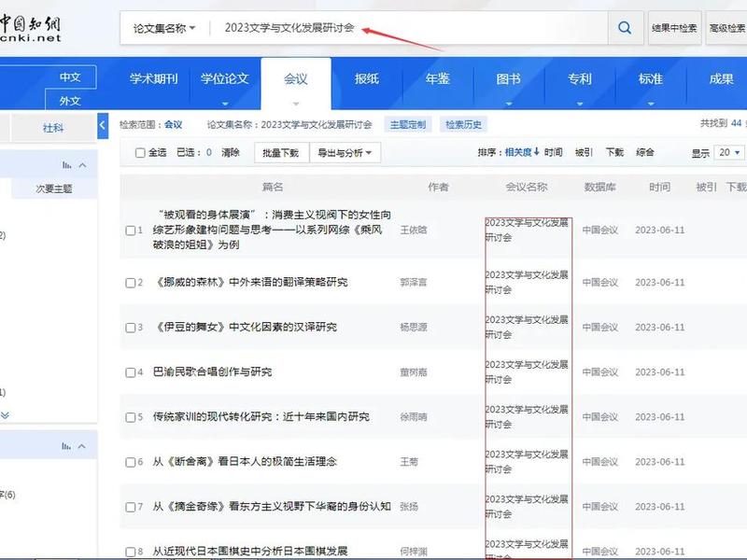Tick checkbox for result 8
This screenshot has width=747, height=560.
pyautogui.click(x=130, y=552)
